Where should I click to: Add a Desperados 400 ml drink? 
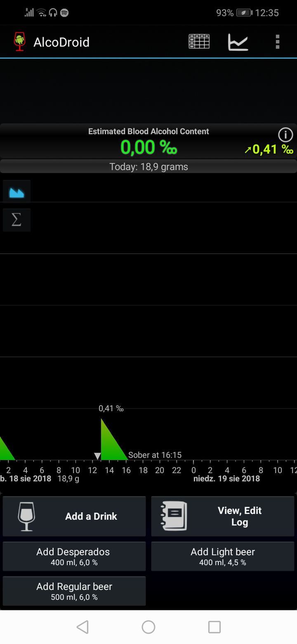point(74,556)
